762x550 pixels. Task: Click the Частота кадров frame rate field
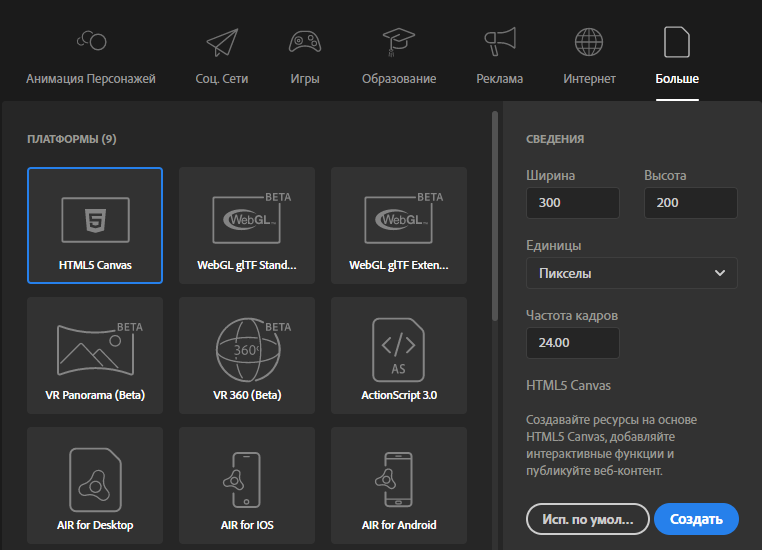tap(572, 343)
